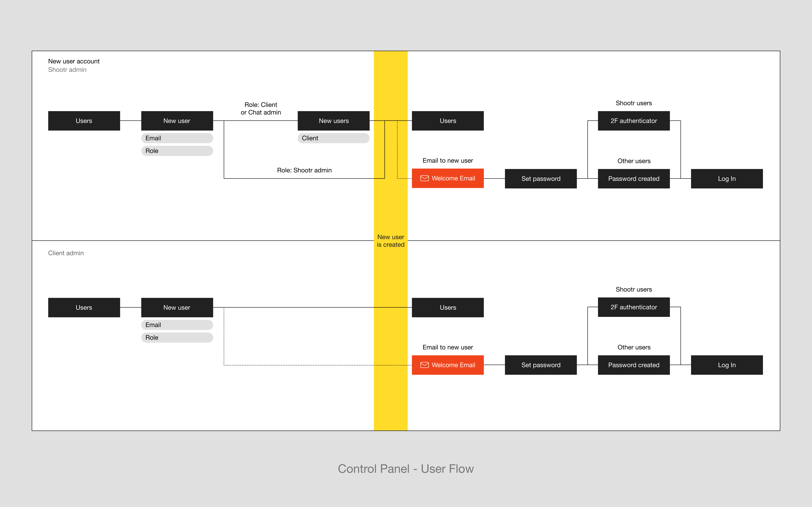Viewport: 812px width, 507px height.
Task: Click the envelope icon in Shootr admin's Welcome Email
Action: (425, 178)
